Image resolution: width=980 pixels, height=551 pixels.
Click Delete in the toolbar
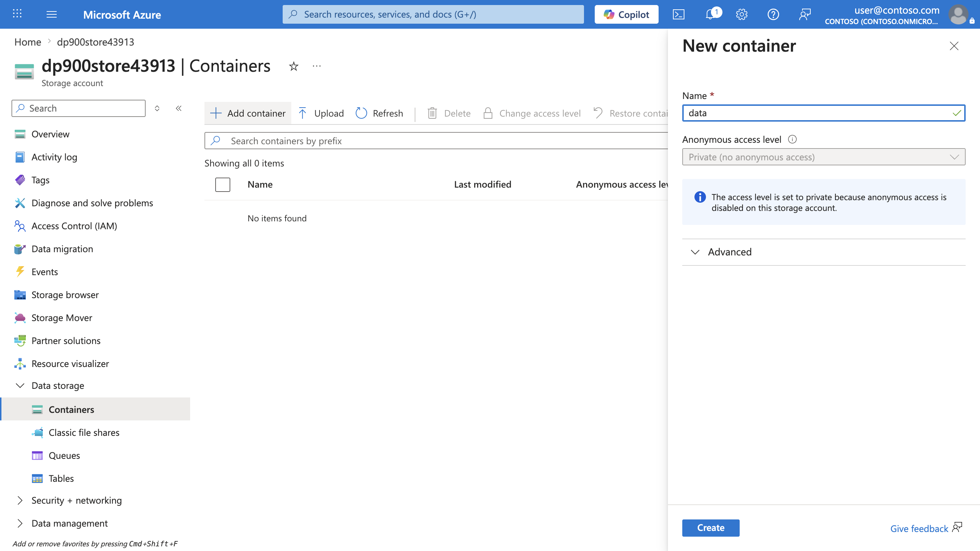[449, 113]
